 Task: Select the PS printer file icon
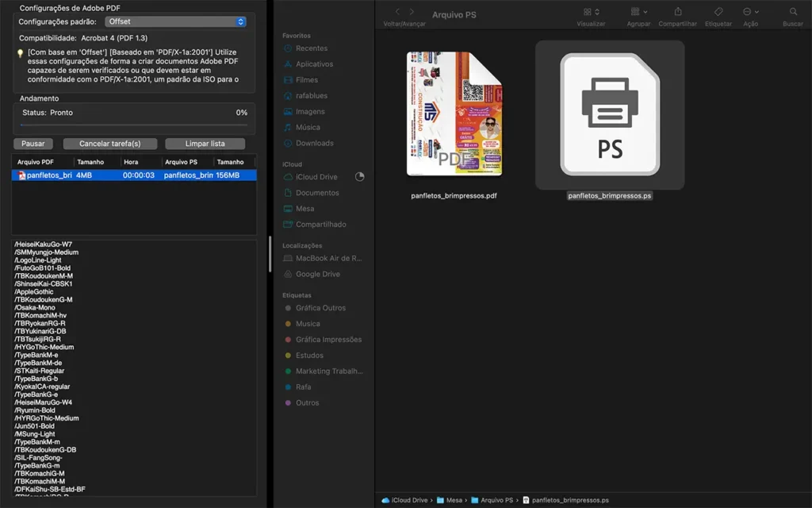point(610,114)
